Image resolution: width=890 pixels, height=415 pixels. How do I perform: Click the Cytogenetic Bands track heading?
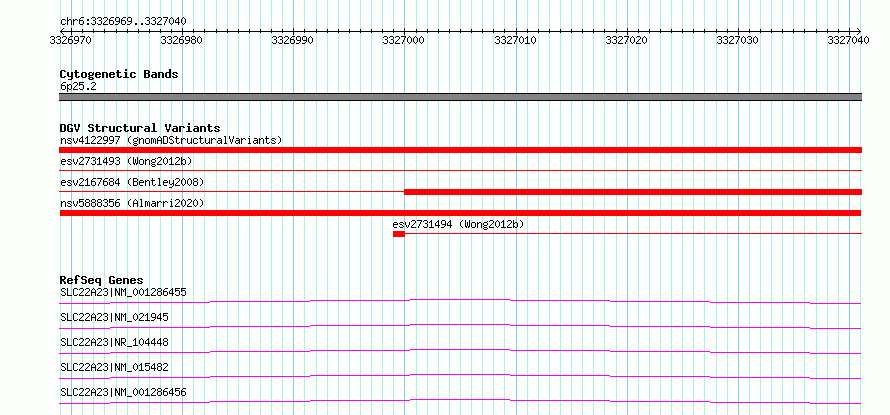point(119,74)
